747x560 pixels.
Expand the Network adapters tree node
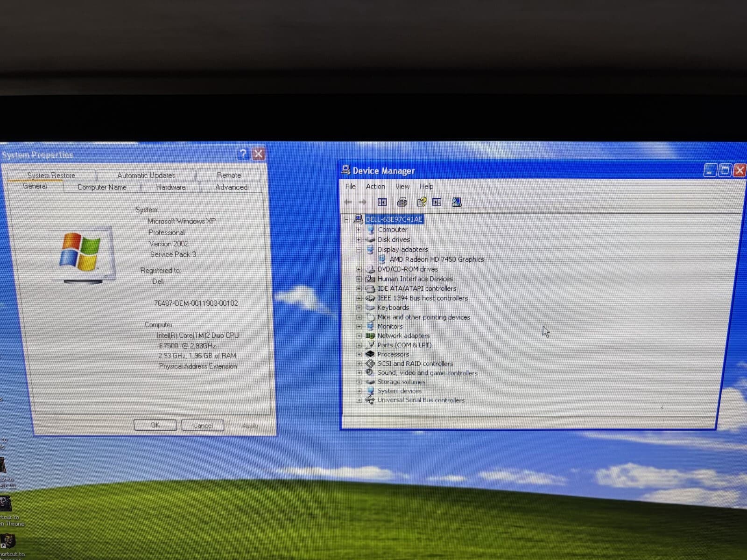[x=358, y=336]
